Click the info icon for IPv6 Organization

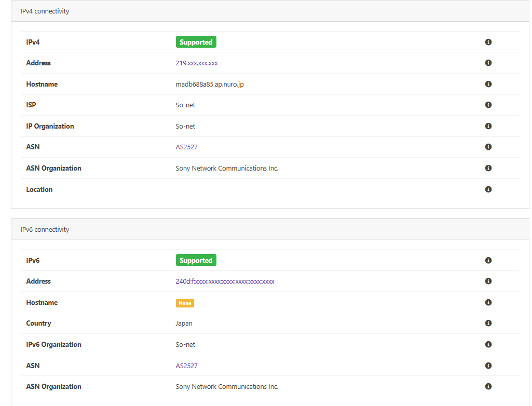point(488,344)
